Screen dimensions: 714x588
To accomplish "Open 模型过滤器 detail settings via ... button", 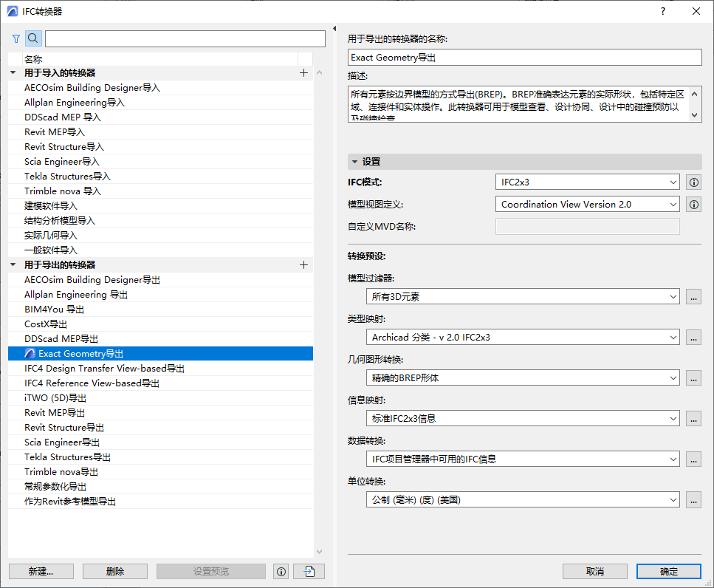I will [693, 296].
